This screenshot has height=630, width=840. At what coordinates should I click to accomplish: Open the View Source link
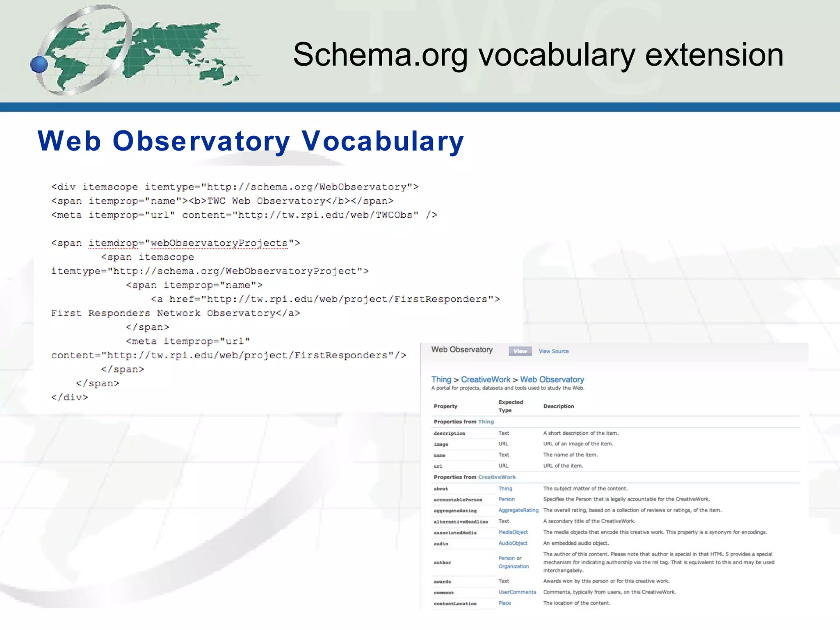(x=554, y=351)
